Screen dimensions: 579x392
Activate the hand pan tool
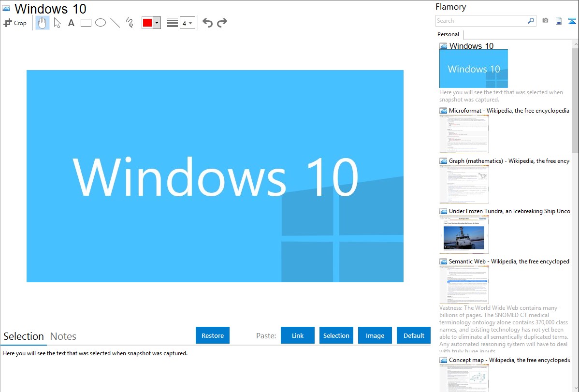point(43,23)
